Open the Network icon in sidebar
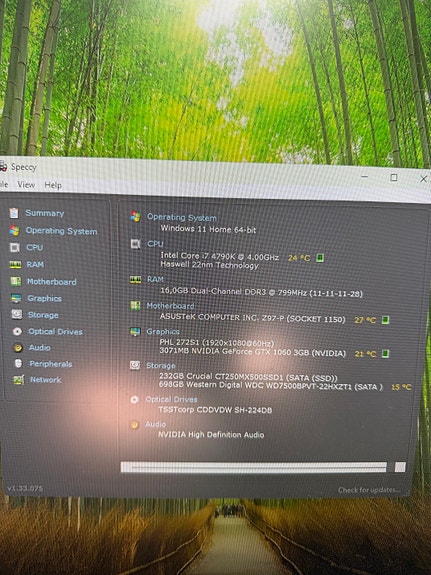The height and width of the screenshot is (575, 431). 19,380
